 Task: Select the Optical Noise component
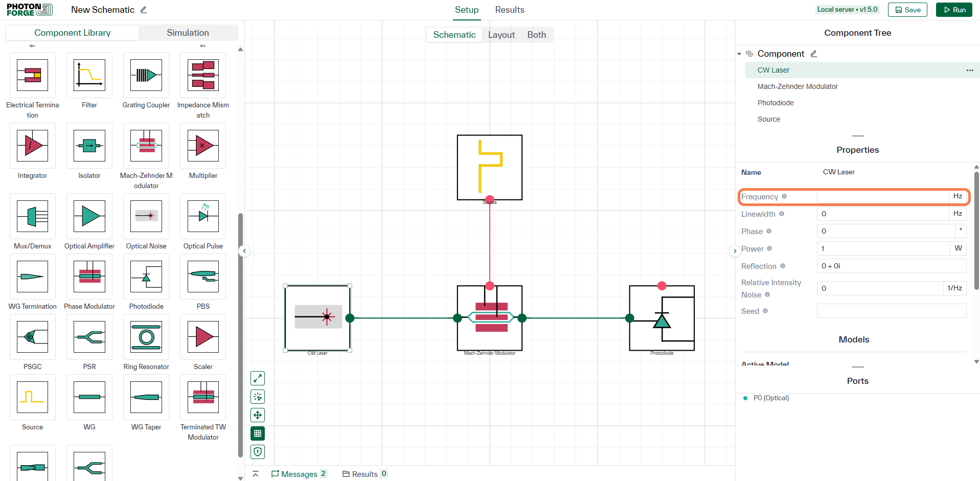[x=146, y=216]
